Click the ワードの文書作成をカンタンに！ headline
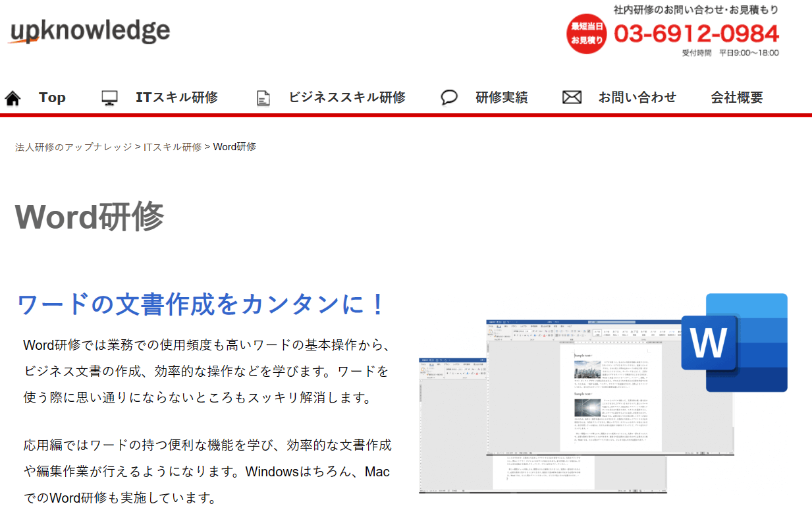Screen dimensions: 812x531 201,304
